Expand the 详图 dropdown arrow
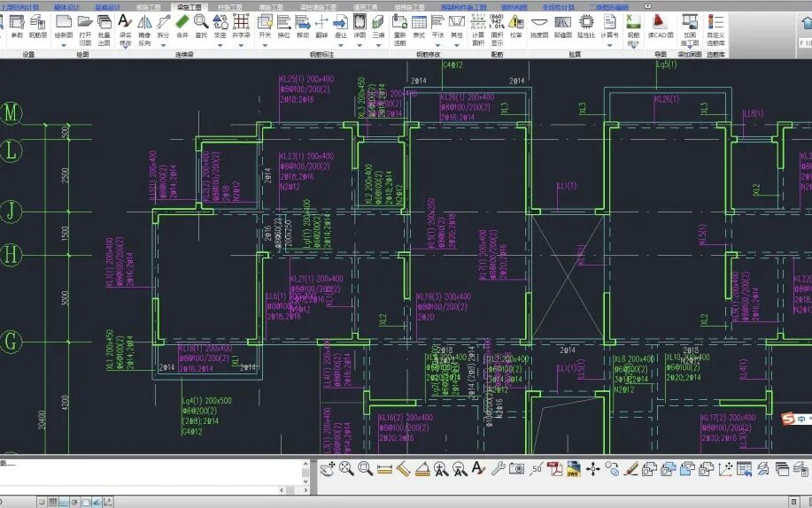The image size is (812, 508). pos(360,45)
